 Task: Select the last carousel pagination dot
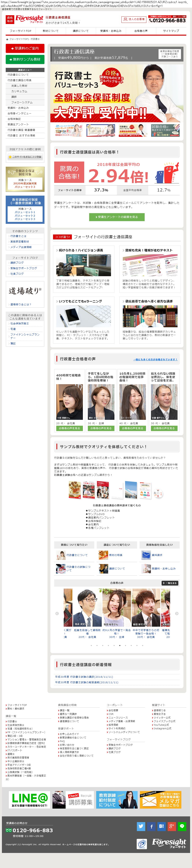pos(142,646)
